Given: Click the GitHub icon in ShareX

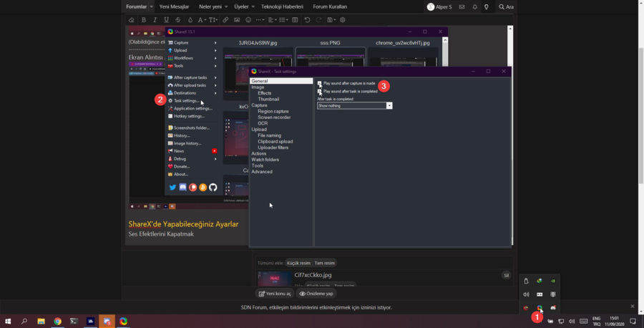Looking at the screenshot, I should click(213, 188).
